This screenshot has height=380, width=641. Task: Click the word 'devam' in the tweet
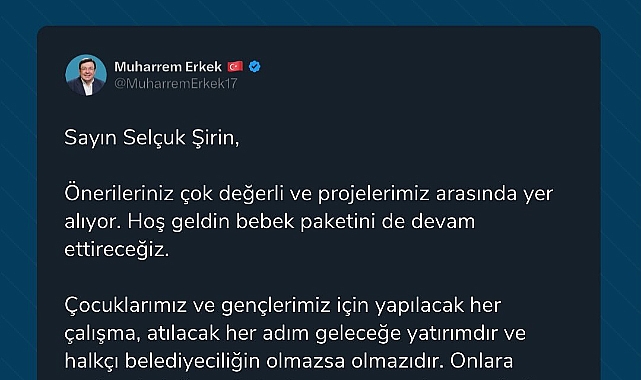[443, 222]
